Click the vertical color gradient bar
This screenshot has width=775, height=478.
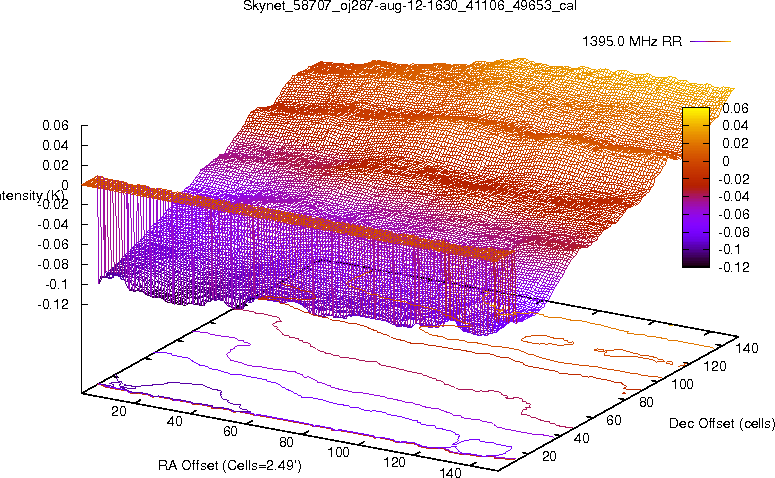(696, 187)
